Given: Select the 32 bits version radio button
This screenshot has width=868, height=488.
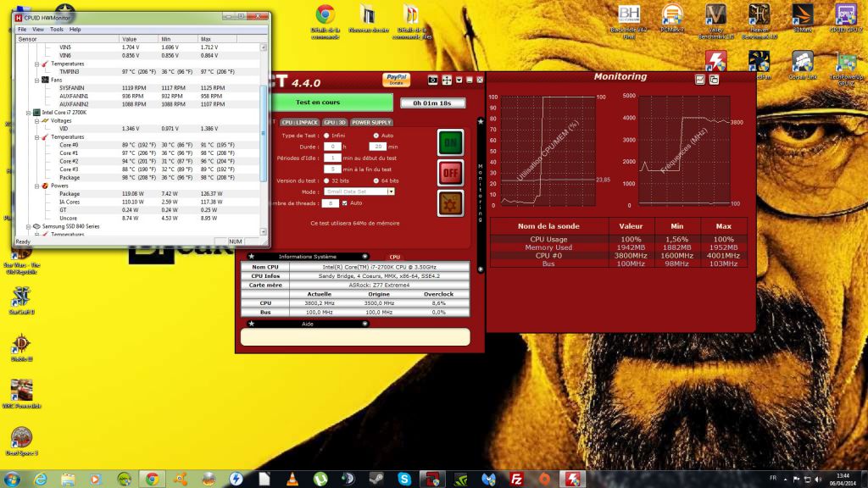Looking at the screenshot, I should click(326, 181).
